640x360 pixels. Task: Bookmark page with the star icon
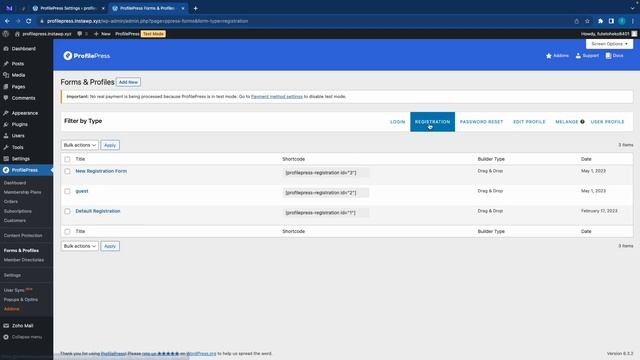(587, 21)
